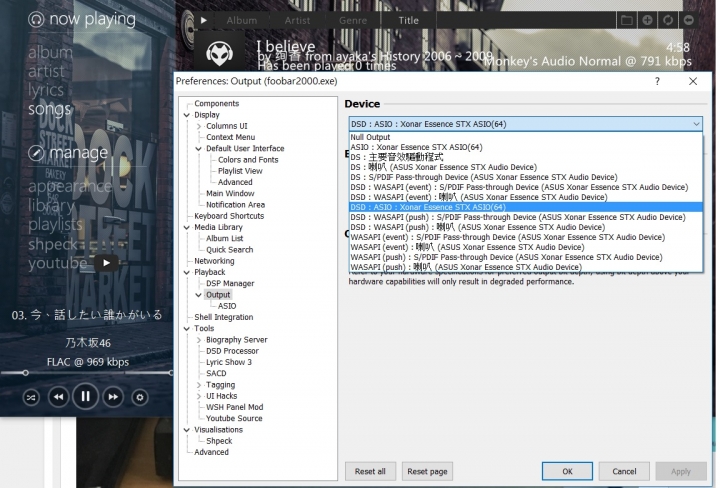Screen dimensions: 720x488
Task: Click the plus add icon in top toolbar
Action: [x=647, y=20]
